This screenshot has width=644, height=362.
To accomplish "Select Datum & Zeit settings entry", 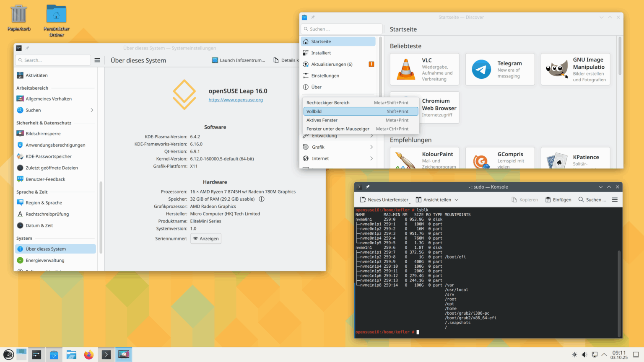I will click(40, 225).
